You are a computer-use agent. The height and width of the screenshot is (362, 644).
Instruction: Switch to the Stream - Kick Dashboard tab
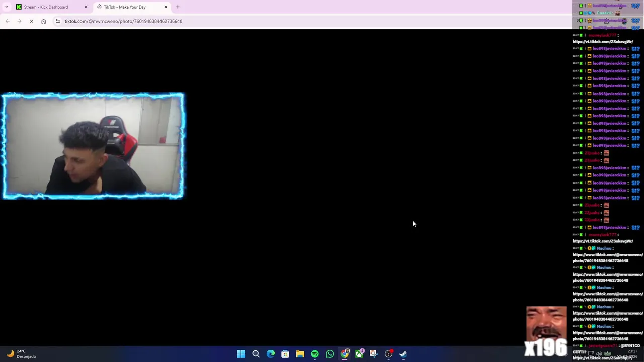51,7
